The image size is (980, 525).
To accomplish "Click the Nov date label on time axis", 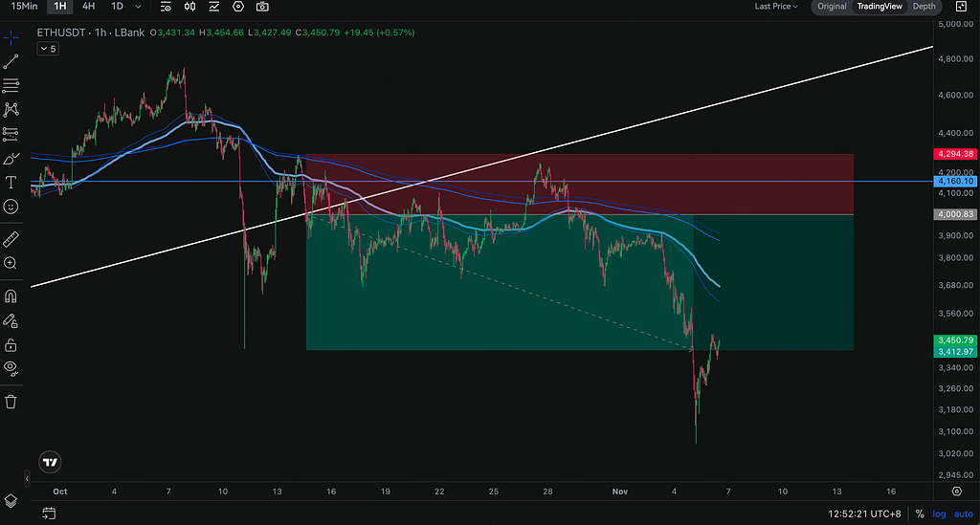I will [619, 492].
